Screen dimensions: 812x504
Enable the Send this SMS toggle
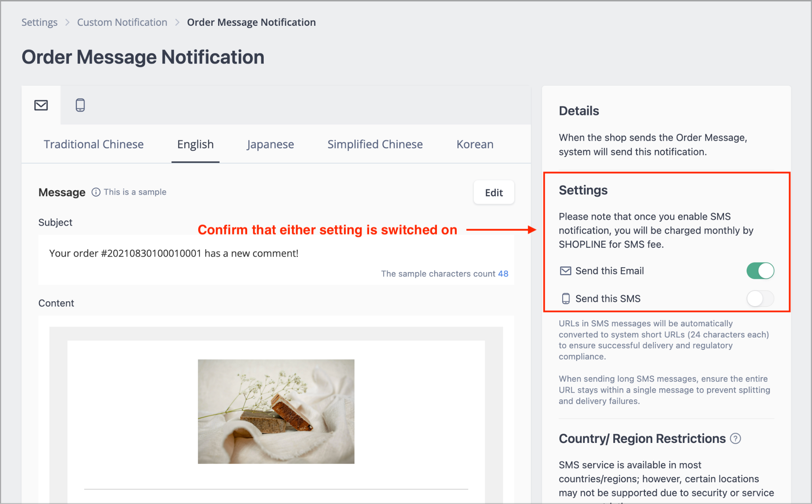[760, 299]
